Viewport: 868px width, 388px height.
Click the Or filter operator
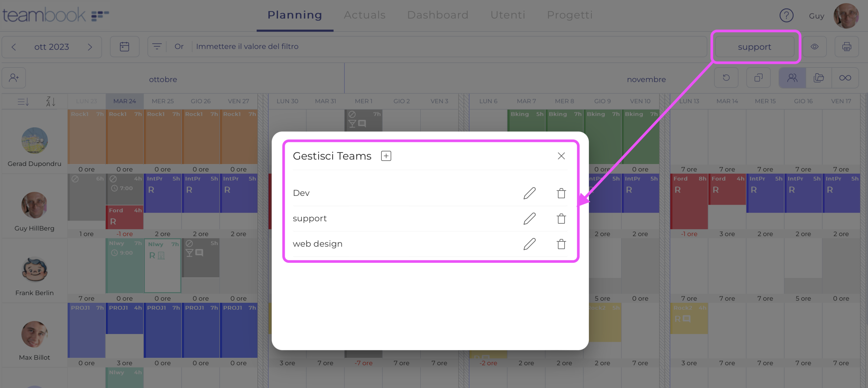[x=179, y=47]
